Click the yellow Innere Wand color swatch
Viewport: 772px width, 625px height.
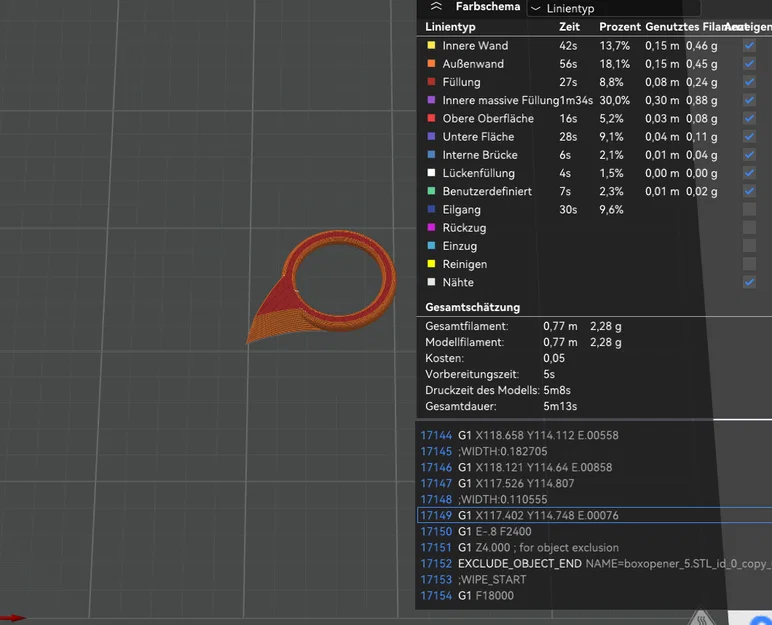[431, 45]
